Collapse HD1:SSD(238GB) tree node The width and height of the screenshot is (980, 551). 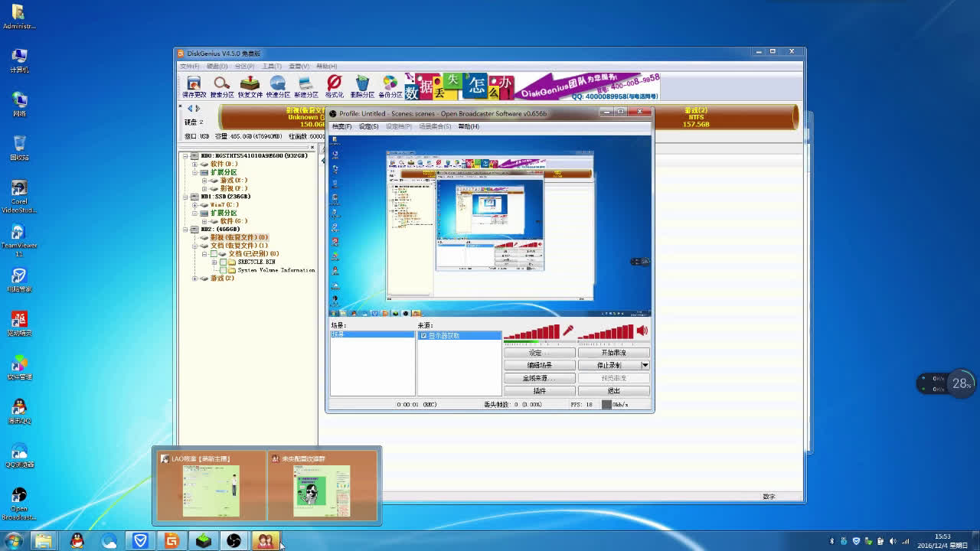tap(185, 197)
